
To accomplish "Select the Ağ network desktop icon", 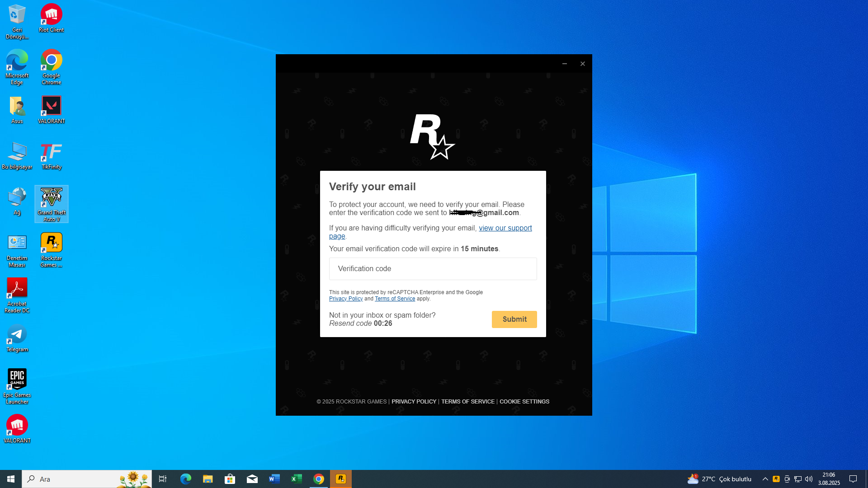I will [17, 201].
